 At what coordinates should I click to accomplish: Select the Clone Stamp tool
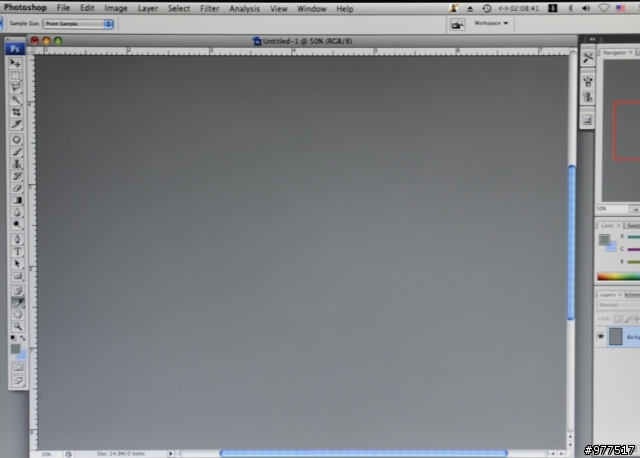tap(16, 164)
